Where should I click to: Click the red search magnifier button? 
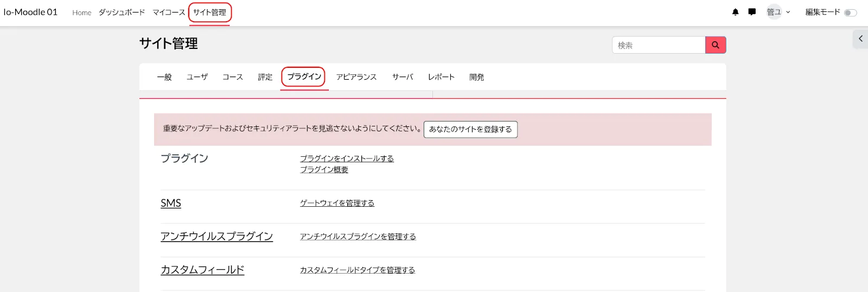point(715,45)
